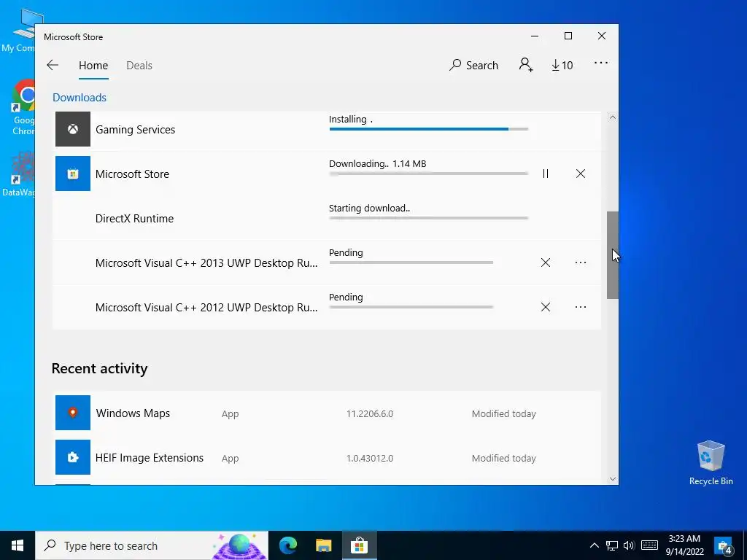Open File Explorer from the taskbar
The height and width of the screenshot is (560, 747).
click(323, 545)
